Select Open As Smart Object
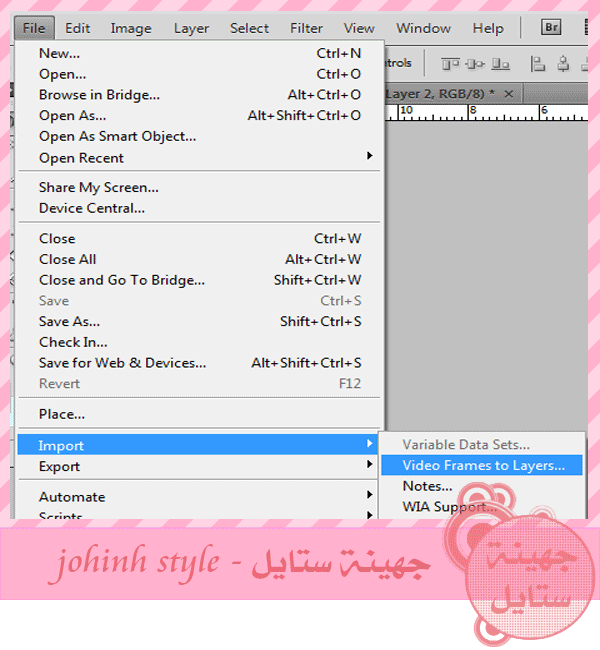 [117, 136]
